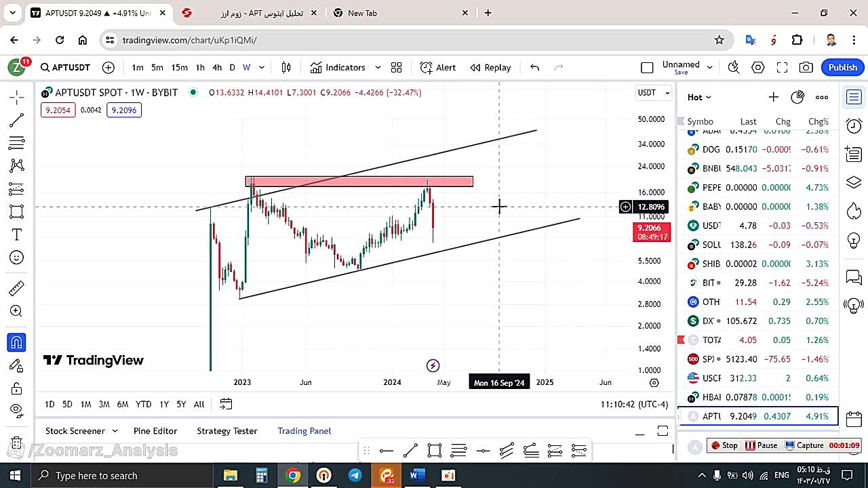
Task: Open the object tree layers panel
Action: pyautogui.click(x=854, y=183)
